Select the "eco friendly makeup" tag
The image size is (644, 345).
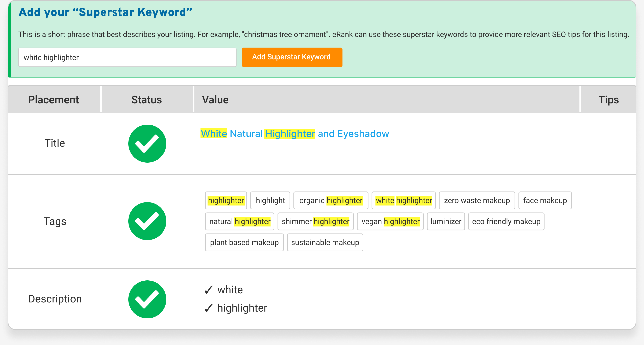tap(506, 221)
